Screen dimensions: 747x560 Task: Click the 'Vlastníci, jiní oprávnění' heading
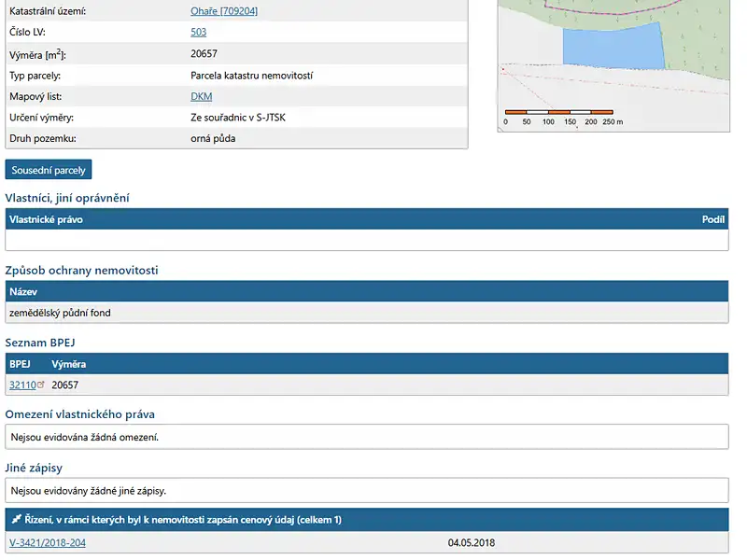[67, 198]
